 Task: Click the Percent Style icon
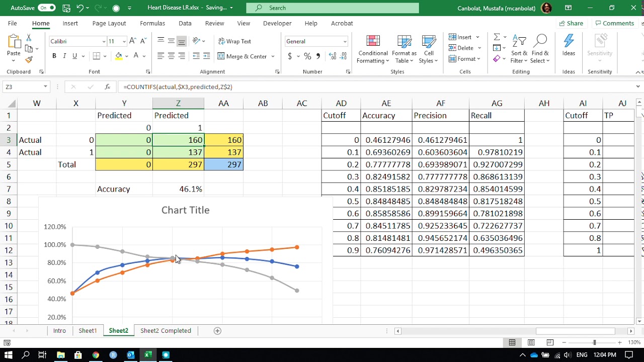point(307,56)
